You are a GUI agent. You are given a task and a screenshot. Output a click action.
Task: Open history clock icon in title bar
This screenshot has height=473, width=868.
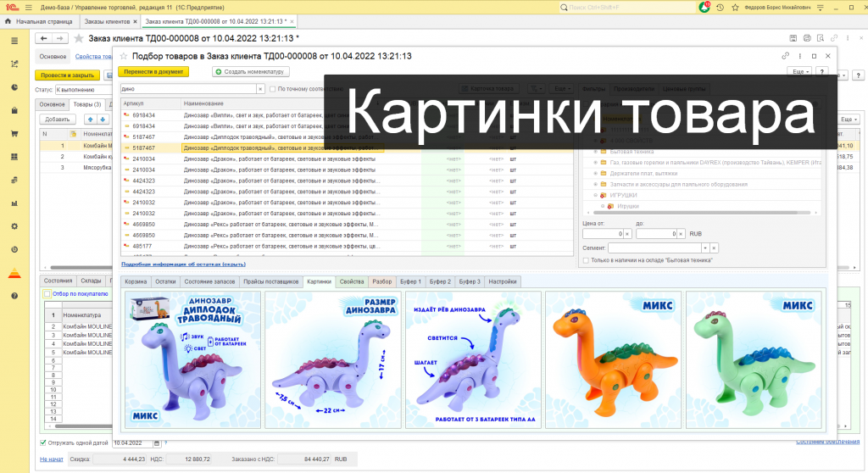click(720, 7)
